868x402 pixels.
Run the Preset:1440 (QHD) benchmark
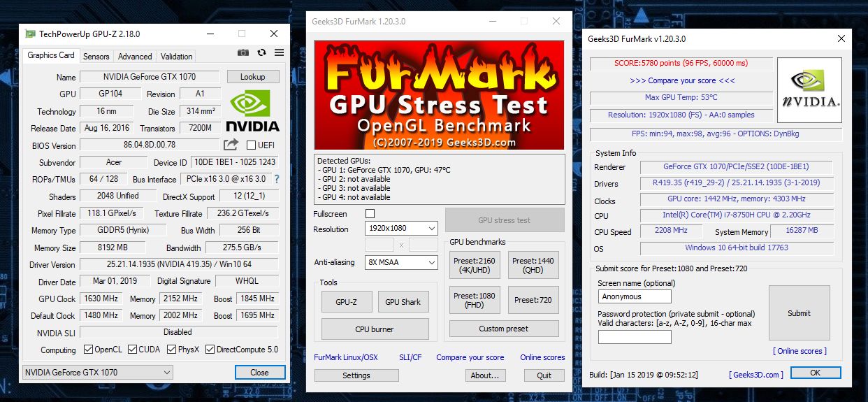pyautogui.click(x=533, y=266)
